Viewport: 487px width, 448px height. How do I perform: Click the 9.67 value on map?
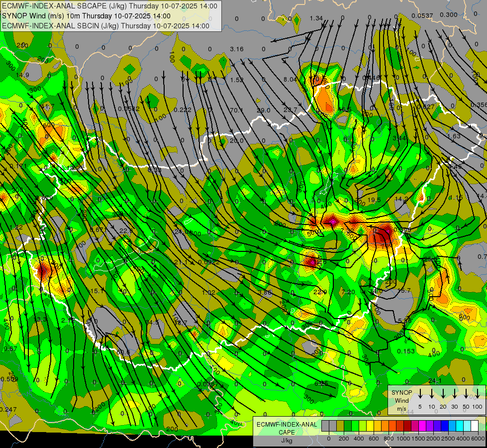pos(10,349)
